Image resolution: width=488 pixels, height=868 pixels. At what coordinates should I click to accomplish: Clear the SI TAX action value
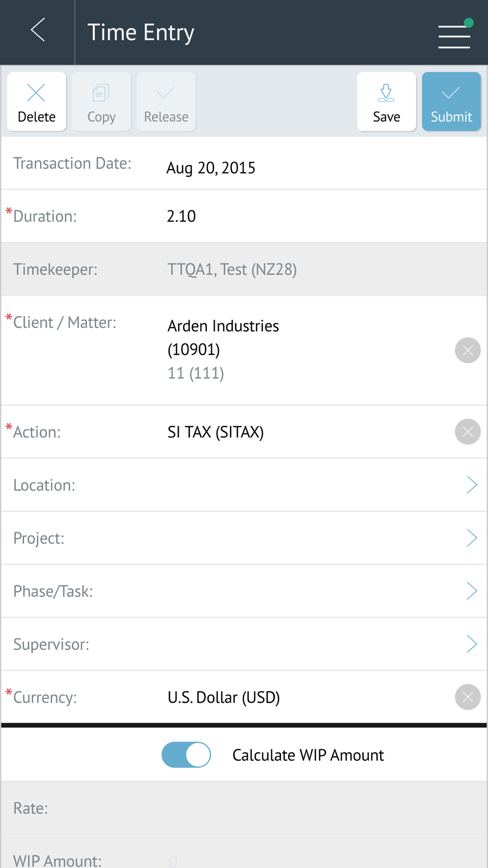[468, 432]
